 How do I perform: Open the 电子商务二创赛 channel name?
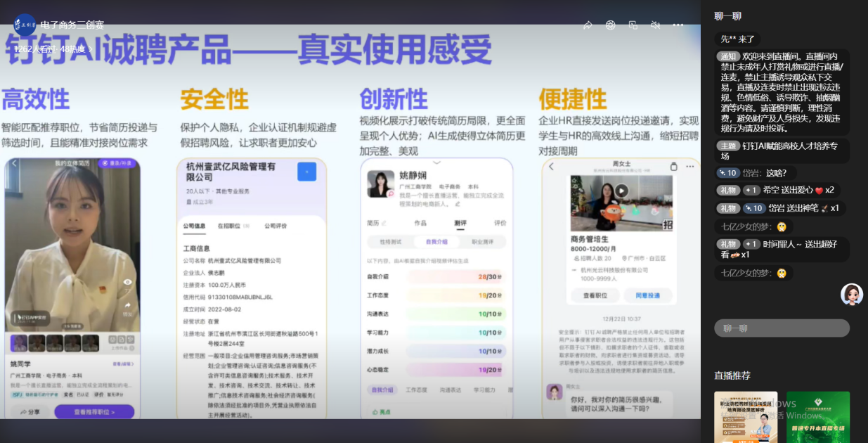[72, 25]
